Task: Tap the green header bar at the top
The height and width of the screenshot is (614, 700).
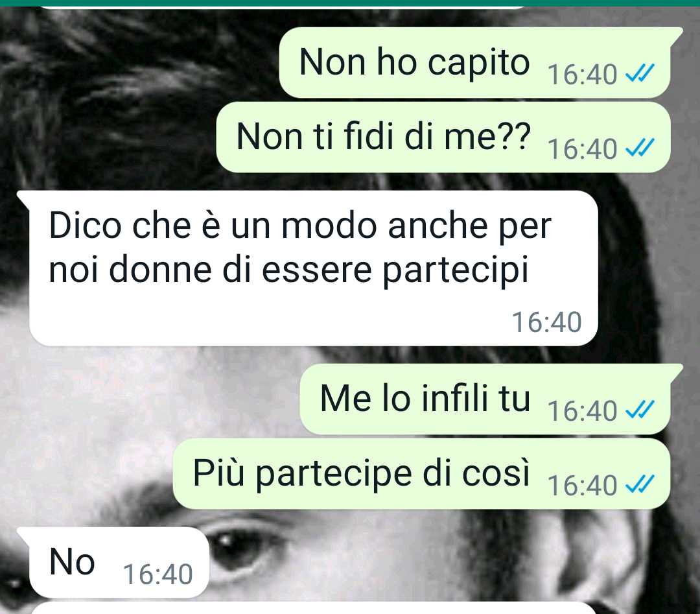Action: [x=350, y=3]
